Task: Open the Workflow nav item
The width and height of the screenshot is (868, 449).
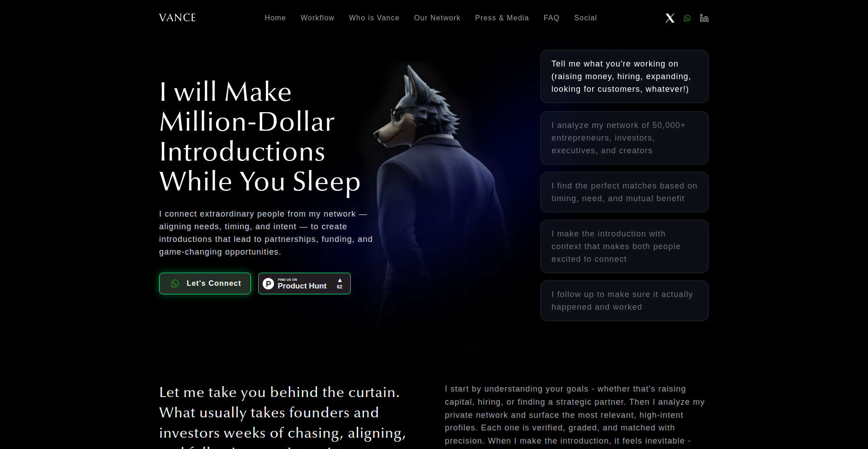Action: click(x=317, y=18)
